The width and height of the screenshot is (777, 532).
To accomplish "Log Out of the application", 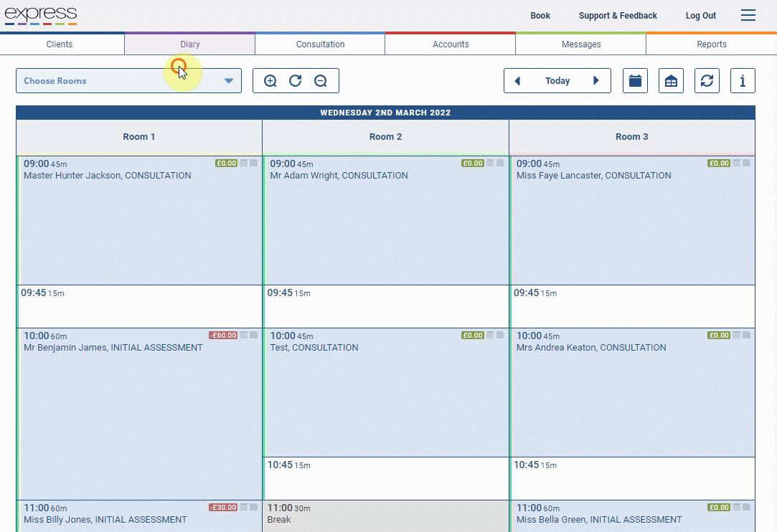I will 701,15.
